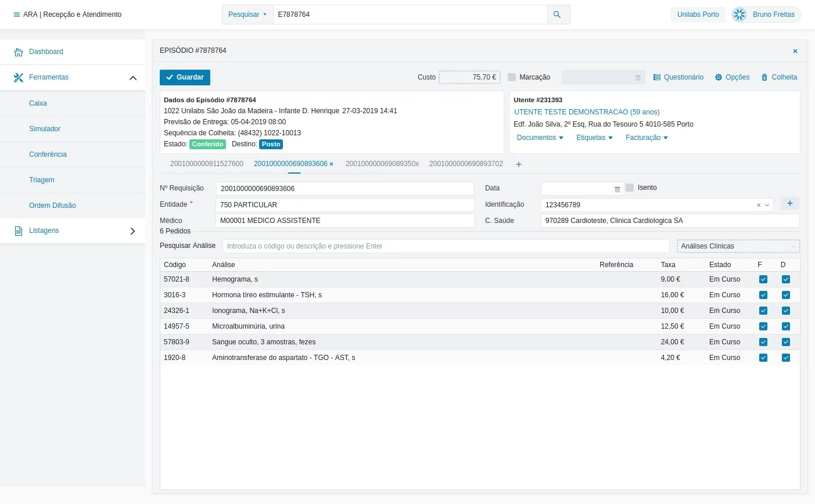The image size is (815, 504).
Task: Switch to tab 2001000000911527600
Action: coord(207,164)
